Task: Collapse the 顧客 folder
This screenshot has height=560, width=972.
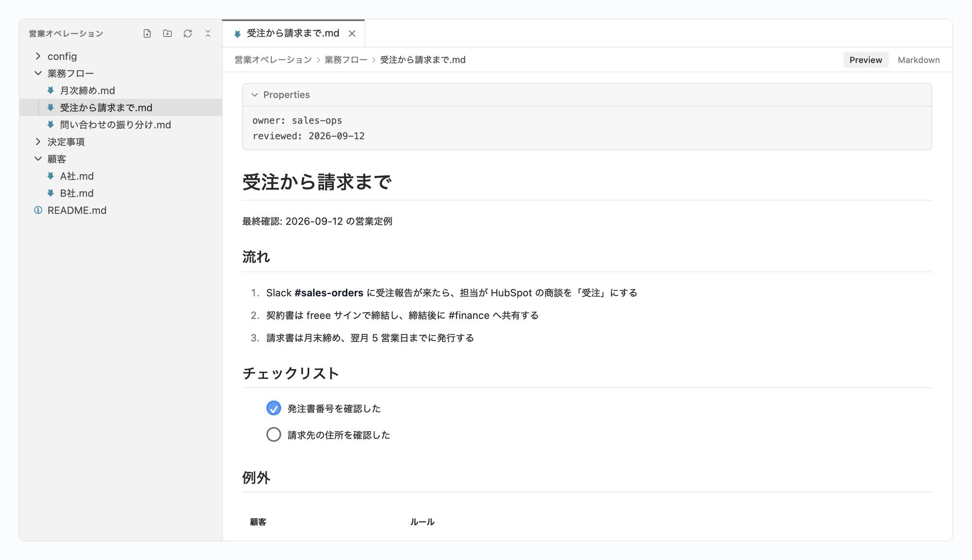Action: [x=38, y=159]
